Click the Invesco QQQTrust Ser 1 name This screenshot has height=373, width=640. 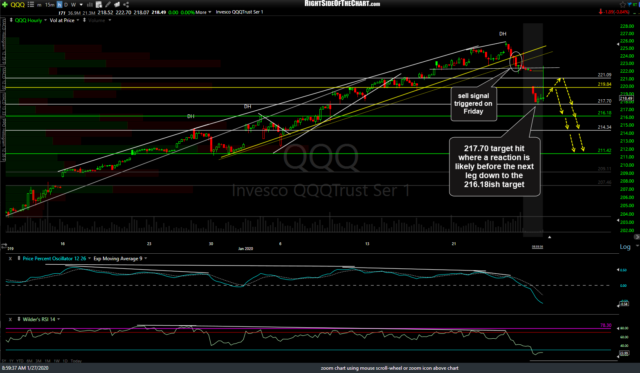coord(240,12)
